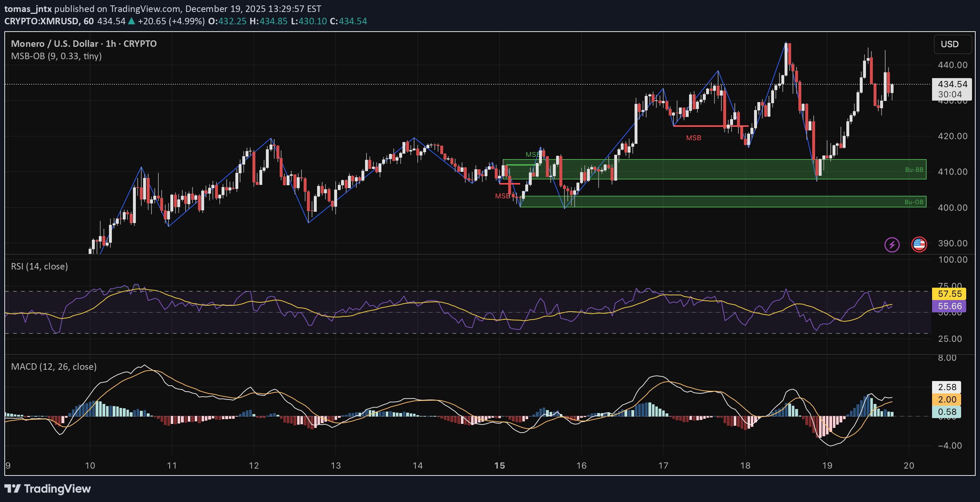The image size is (980, 502).
Task: Click the MACD (12, 26, close) indicator label
Action: [x=54, y=367]
